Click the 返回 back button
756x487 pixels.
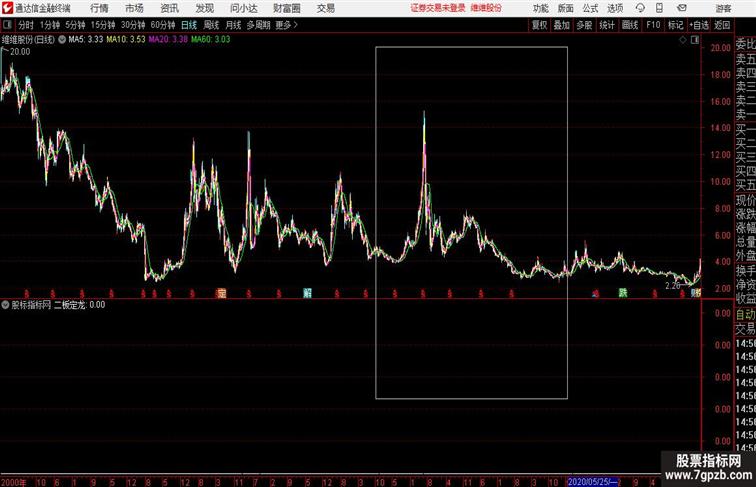(x=722, y=25)
